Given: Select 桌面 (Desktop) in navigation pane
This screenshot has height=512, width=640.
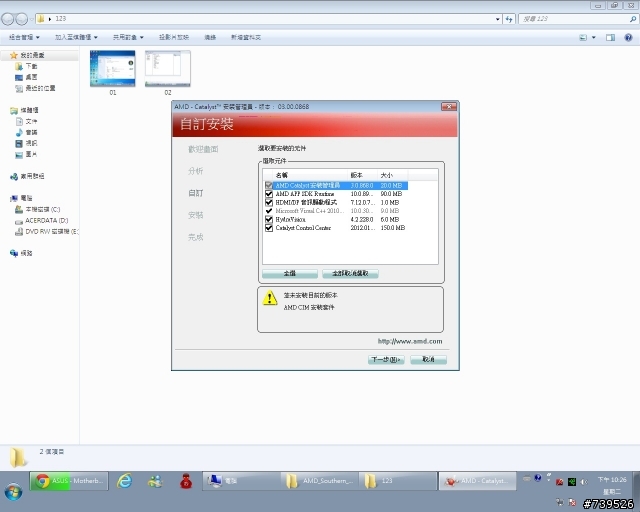Looking at the screenshot, I should [31, 77].
